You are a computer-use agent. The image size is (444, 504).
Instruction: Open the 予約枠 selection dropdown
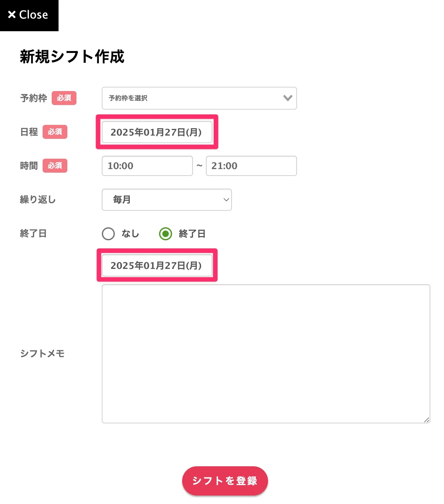[x=199, y=98]
